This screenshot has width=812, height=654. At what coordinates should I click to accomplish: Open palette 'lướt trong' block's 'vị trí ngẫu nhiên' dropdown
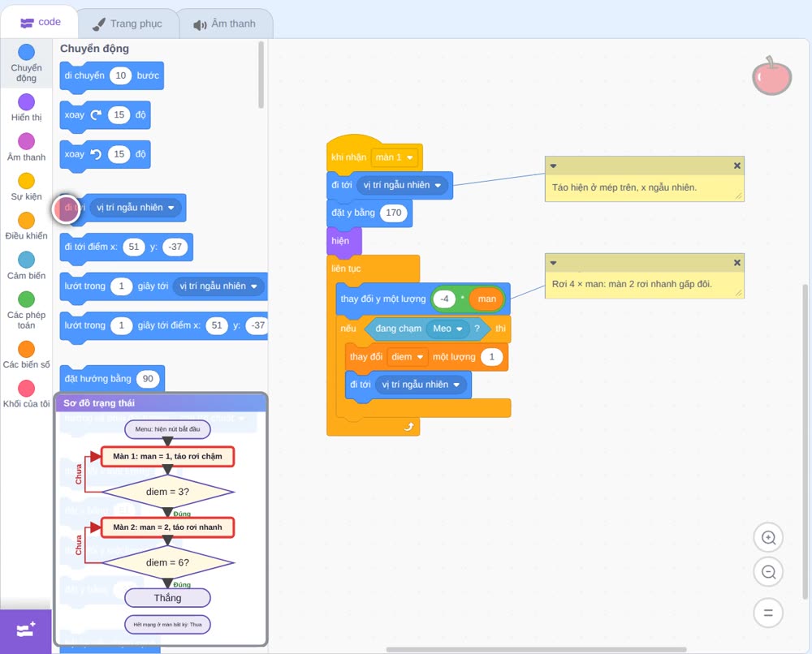tap(218, 286)
